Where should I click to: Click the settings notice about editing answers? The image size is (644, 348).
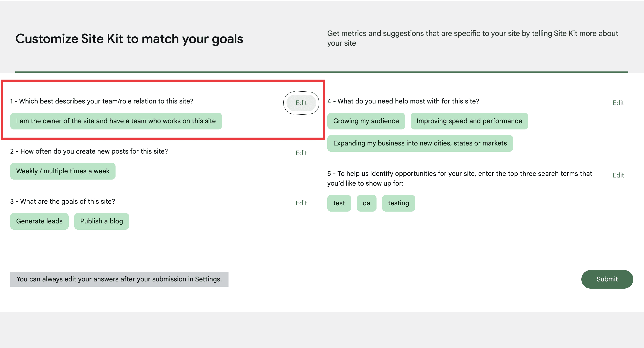coord(119,279)
